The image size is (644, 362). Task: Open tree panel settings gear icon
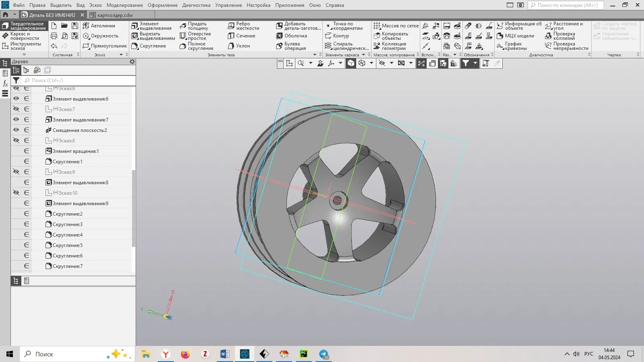pos(132,62)
